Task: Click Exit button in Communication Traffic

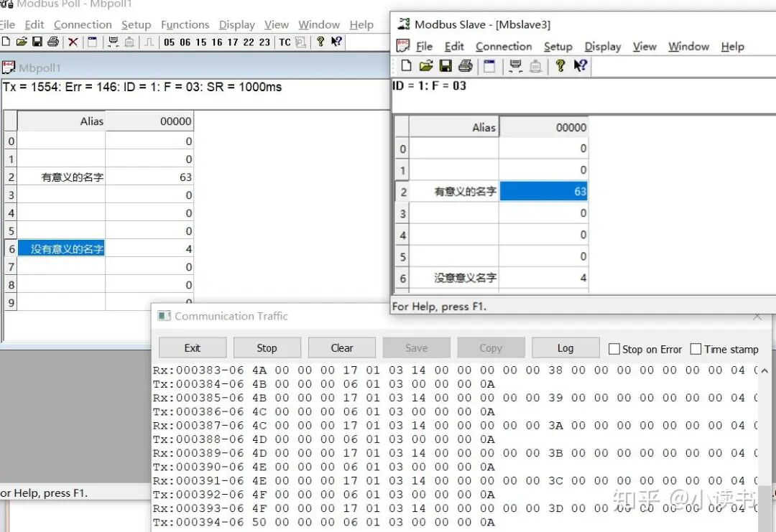Action: pos(193,347)
